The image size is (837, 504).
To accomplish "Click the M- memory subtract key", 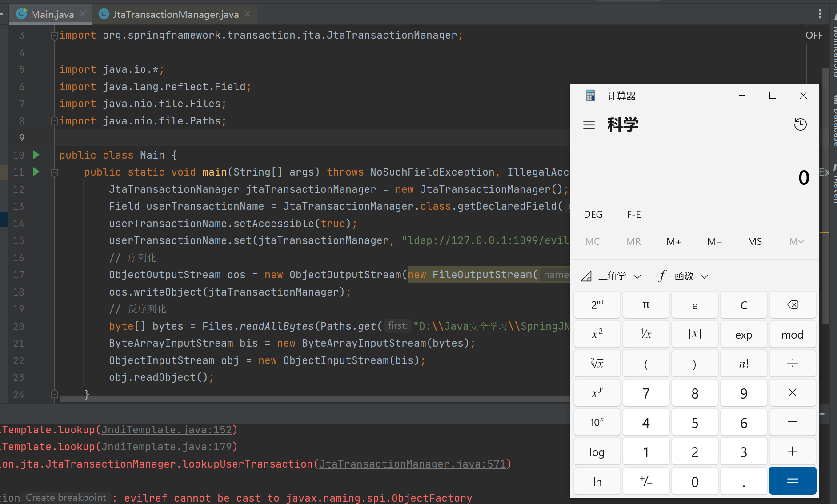I will [714, 241].
